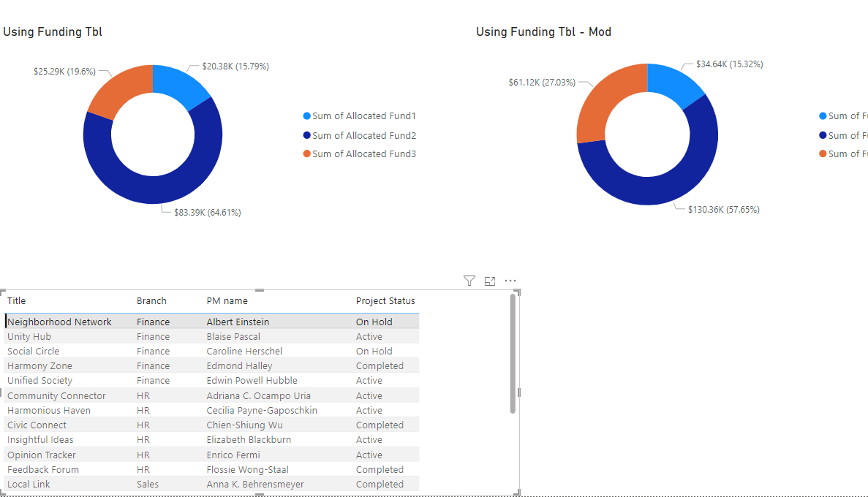Select the 'Unity Hub' table cell
Screen dimensions: 868x497
coord(29,336)
